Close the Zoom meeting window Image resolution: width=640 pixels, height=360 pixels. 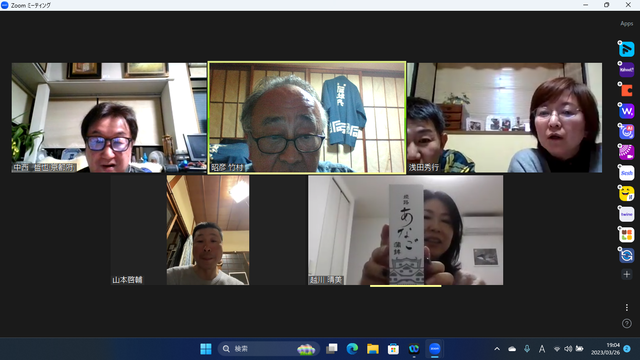coord(628,5)
